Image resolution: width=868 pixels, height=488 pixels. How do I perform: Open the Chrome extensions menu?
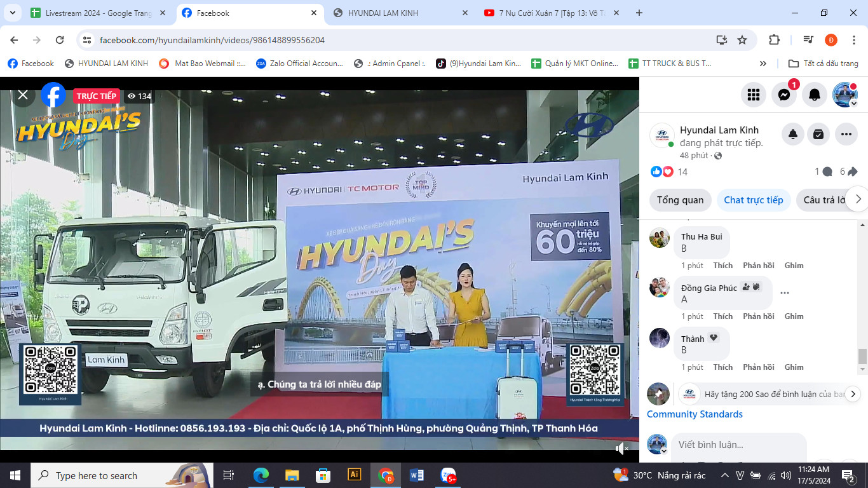tap(774, 40)
